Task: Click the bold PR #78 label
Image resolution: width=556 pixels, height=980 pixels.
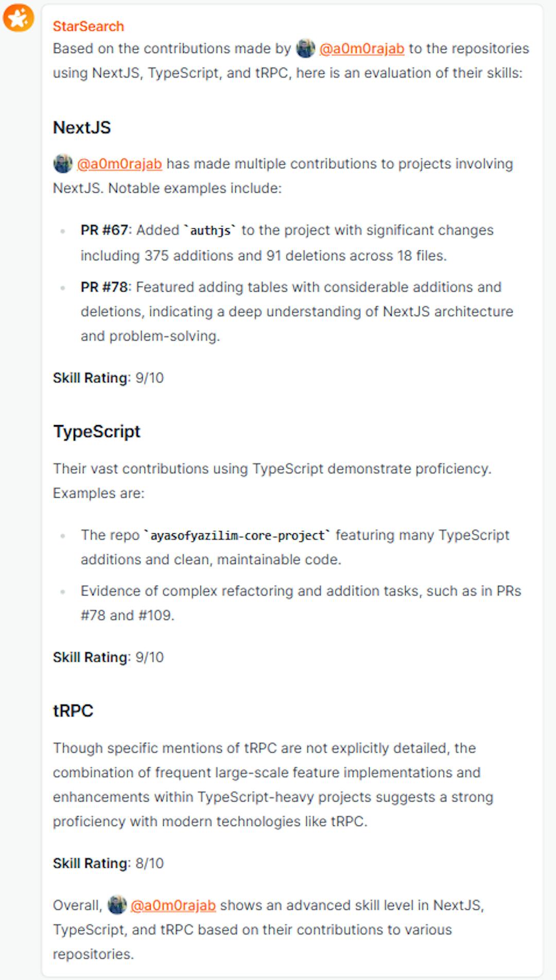Action: coord(104,287)
